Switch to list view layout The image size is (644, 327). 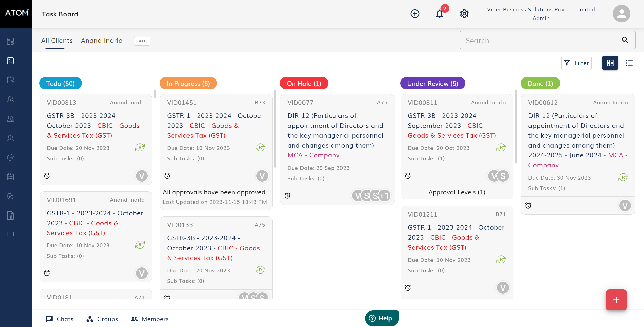click(629, 63)
